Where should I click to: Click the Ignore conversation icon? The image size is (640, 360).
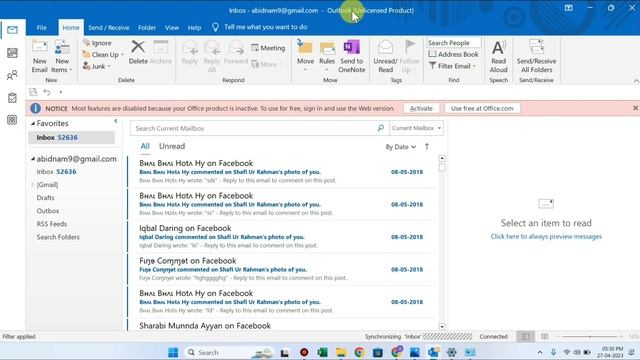[97, 43]
